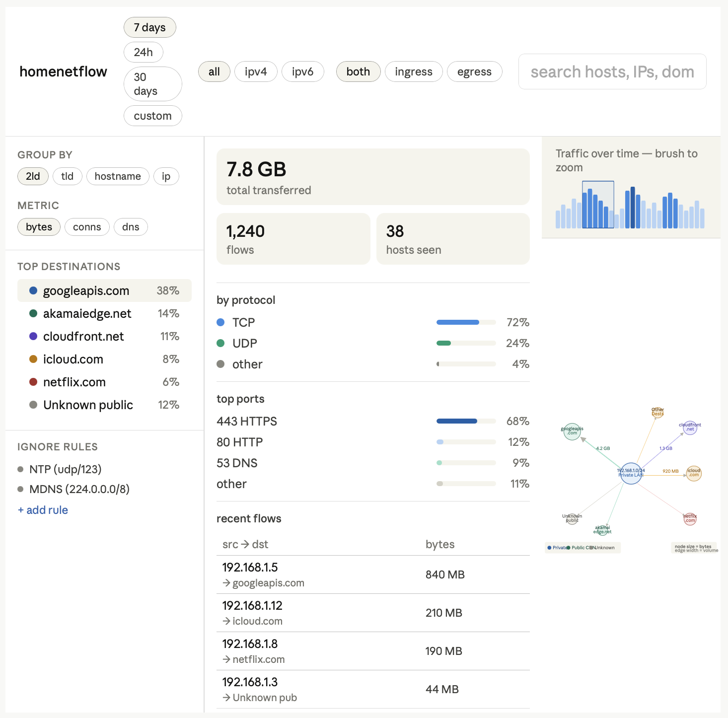Select the akamai edge.net node in the graph
Viewport: 728px width, 718px height.
click(x=602, y=529)
